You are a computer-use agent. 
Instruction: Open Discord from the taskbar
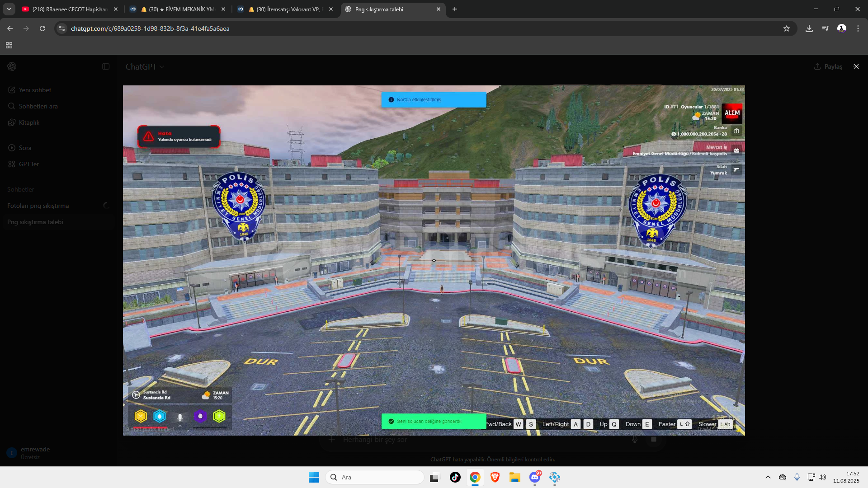pyautogui.click(x=535, y=477)
